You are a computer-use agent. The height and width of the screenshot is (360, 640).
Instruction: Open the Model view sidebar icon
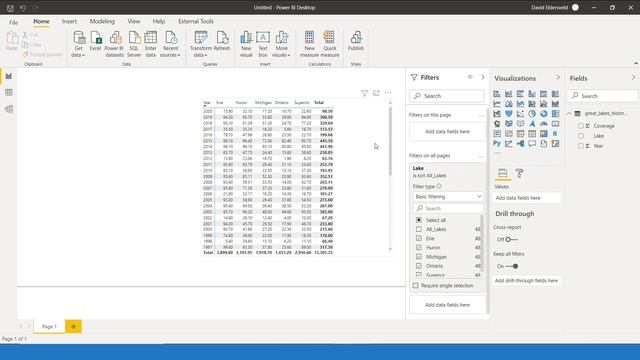pos(9,109)
